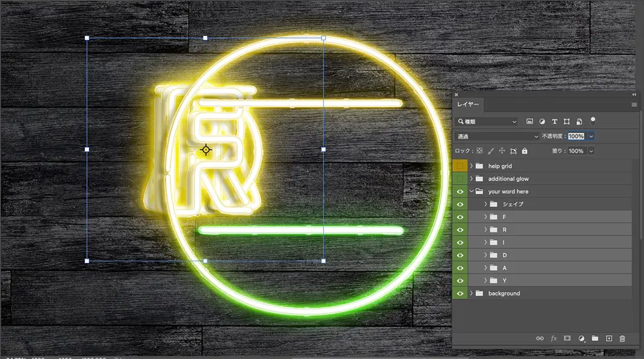The height and width of the screenshot is (359, 644).
Task: Filter layers by shape layer icon
Action: coord(567,122)
